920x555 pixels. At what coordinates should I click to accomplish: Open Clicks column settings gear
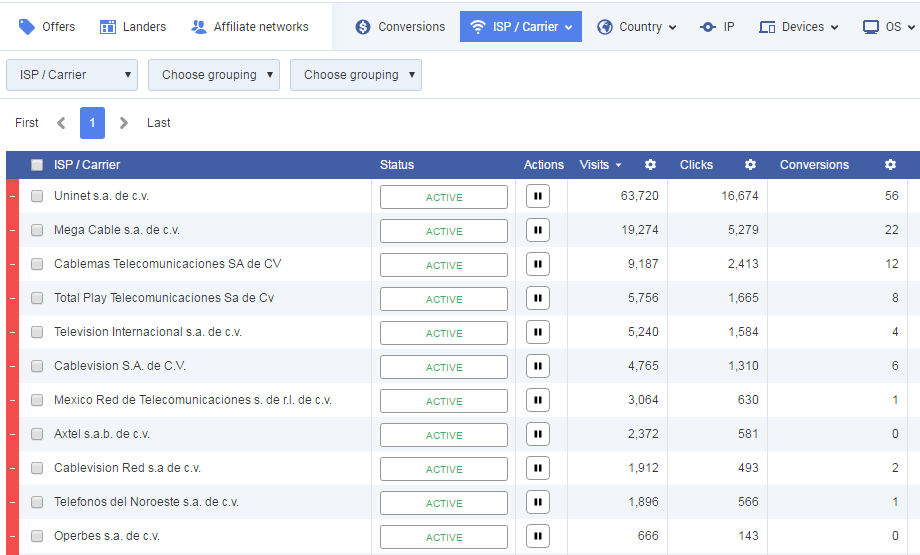[x=750, y=165]
